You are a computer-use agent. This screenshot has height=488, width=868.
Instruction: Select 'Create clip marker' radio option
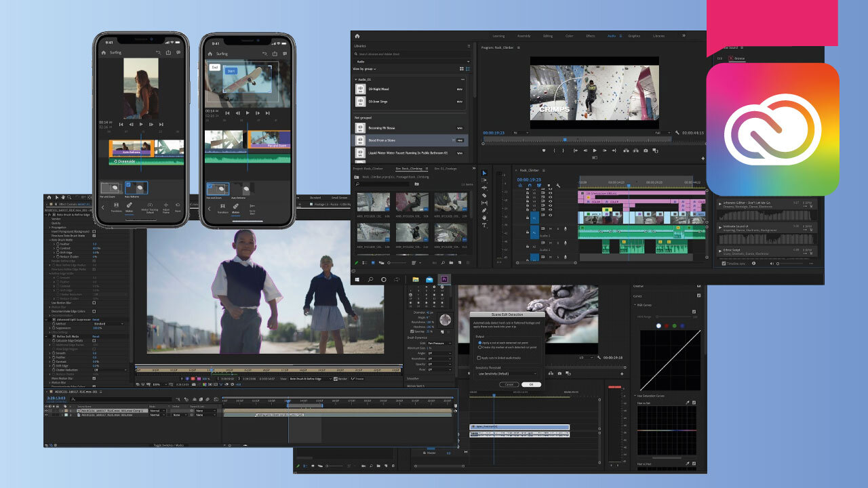coord(480,347)
